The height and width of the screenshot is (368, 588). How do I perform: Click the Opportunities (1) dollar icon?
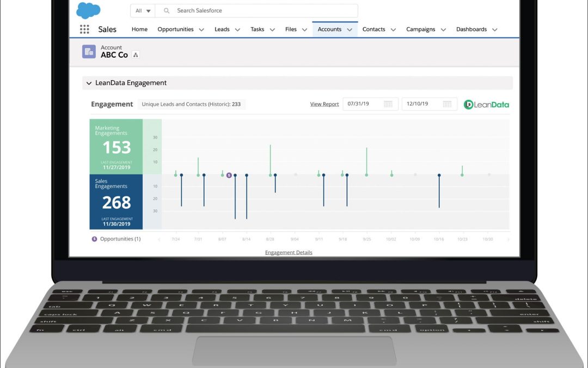pos(95,239)
